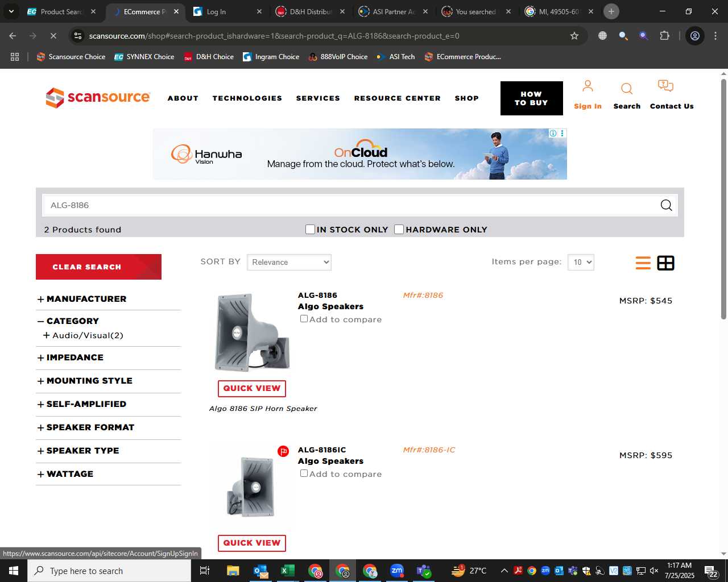Open the ABOUT menu

(x=183, y=98)
